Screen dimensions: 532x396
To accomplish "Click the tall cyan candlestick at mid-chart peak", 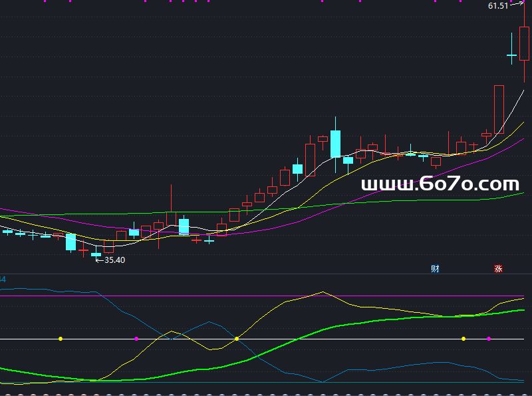I will pyautogui.click(x=336, y=144).
